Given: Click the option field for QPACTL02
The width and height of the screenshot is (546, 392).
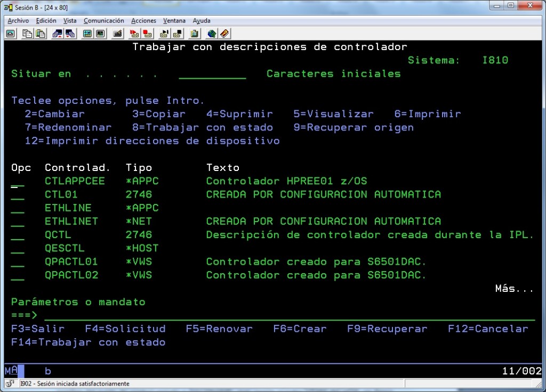Looking at the screenshot, I should pos(18,275).
